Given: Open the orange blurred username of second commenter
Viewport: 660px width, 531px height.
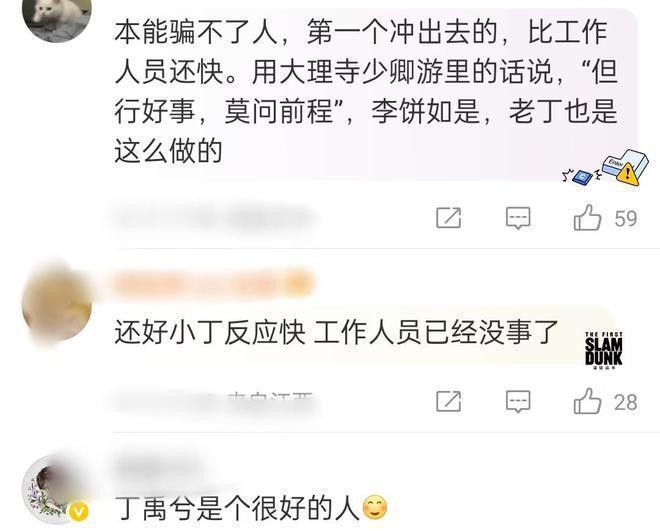Looking at the screenshot, I should [213, 283].
